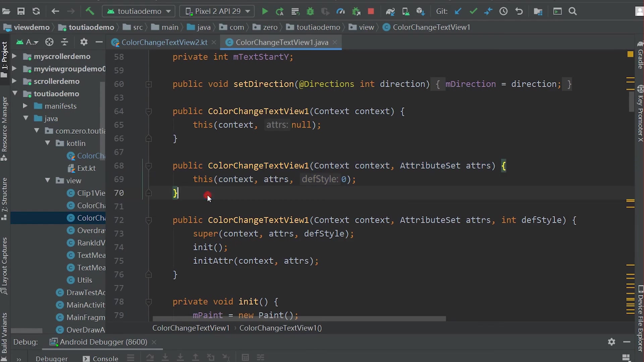Click Sync project refresh icon
Screen dimensions: 644x362
pyautogui.click(x=36, y=11)
